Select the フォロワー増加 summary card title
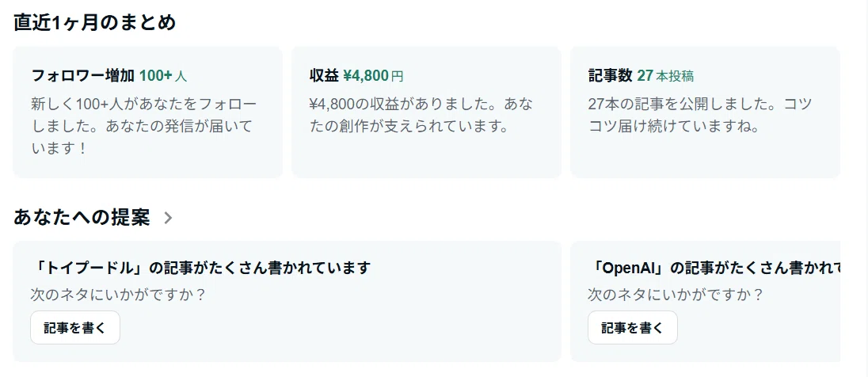The height and width of the screenshot is (377, 868). click(83, 76)
